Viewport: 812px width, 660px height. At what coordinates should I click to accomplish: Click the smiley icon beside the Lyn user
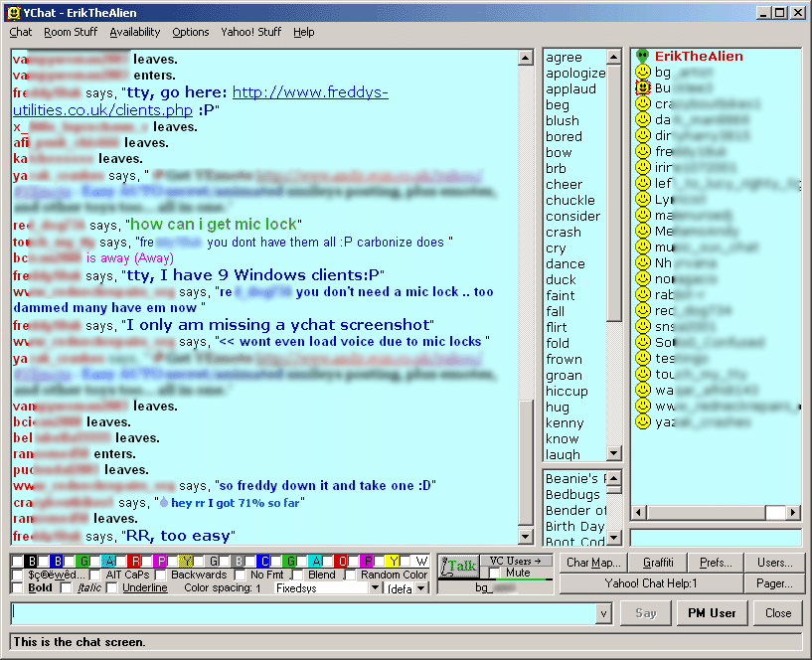coord(643,200)
